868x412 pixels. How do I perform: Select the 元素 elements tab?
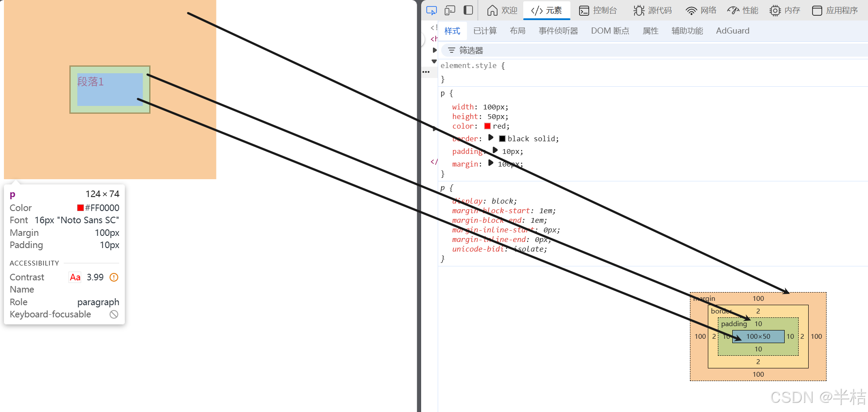(546, 10)
